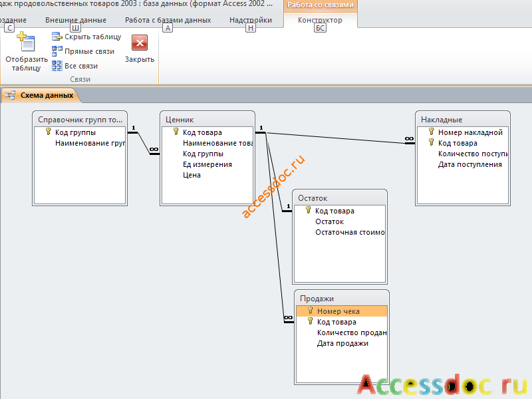
Task: Select the Конструктор ribbon tab
Action: [x=320, y=20]
